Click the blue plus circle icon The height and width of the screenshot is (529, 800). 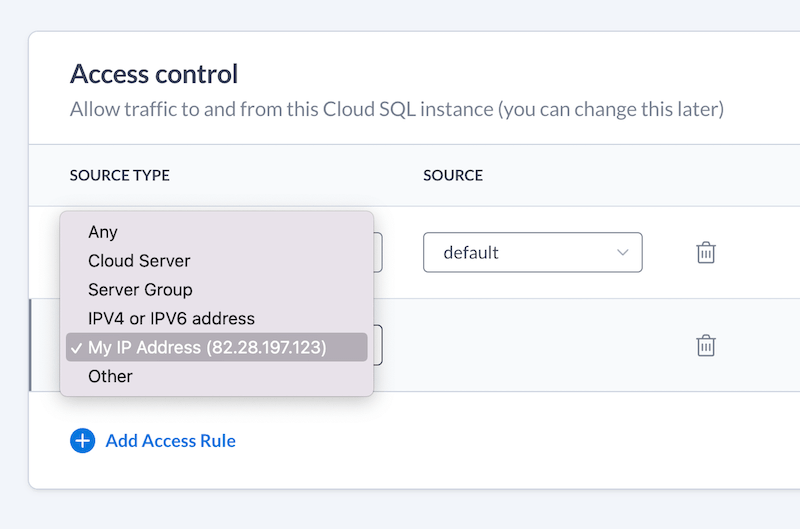[83, 441]
